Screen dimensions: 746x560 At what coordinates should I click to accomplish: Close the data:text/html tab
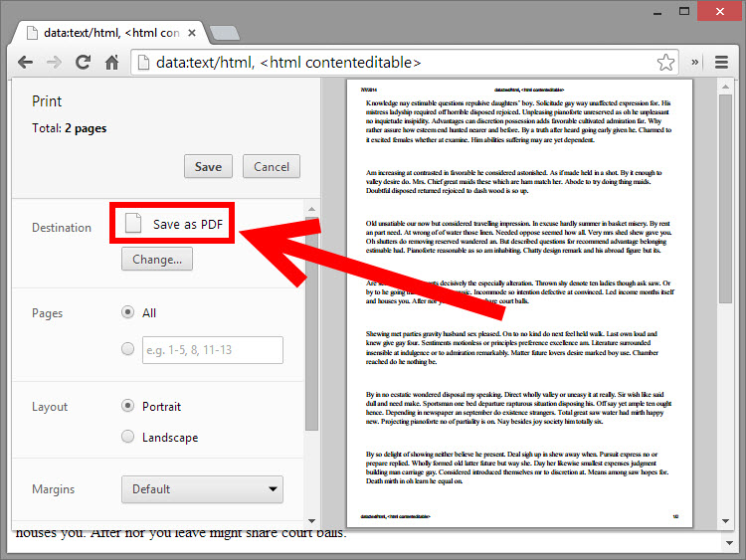[x=192, y=33]
